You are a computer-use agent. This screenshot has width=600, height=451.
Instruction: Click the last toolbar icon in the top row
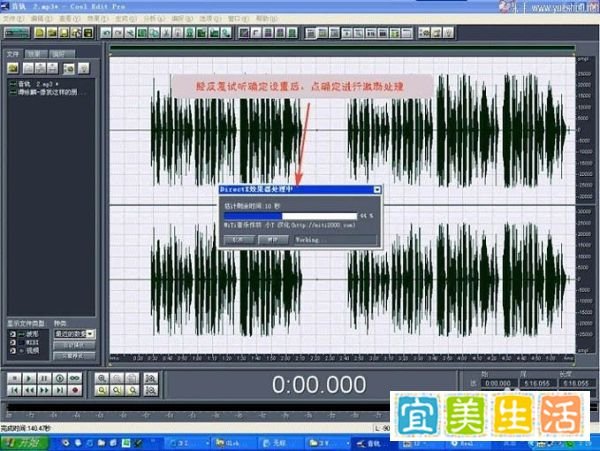(448, 33)
